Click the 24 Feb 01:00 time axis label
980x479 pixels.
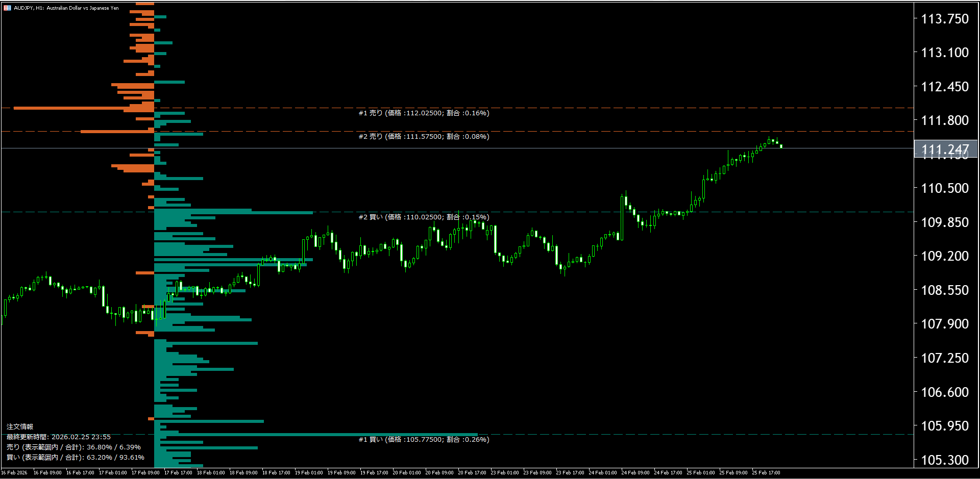click(603, 473)
